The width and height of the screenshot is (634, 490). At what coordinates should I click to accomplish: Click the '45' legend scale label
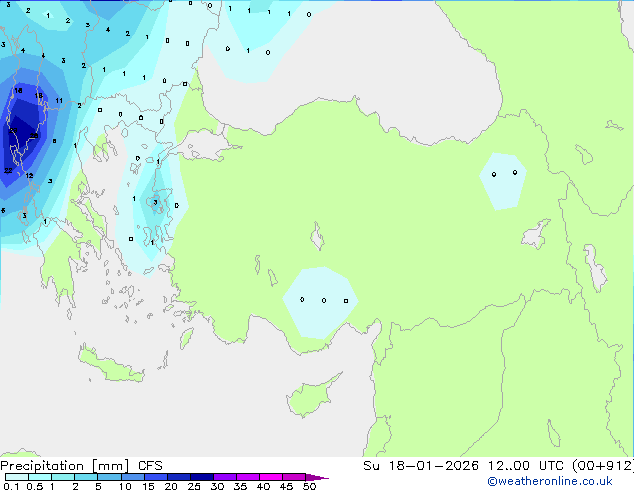286,486
